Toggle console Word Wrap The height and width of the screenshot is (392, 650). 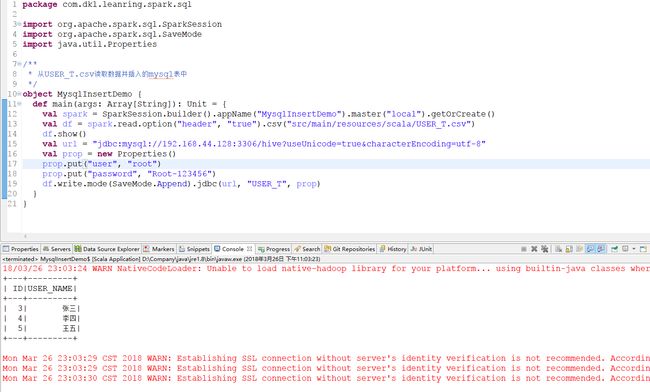580,249
